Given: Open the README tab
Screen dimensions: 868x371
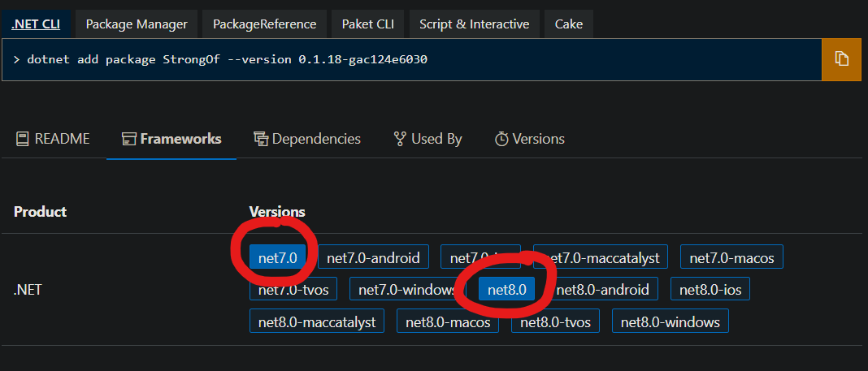Looking at the screenshot, I should click(x=53, y=139).
